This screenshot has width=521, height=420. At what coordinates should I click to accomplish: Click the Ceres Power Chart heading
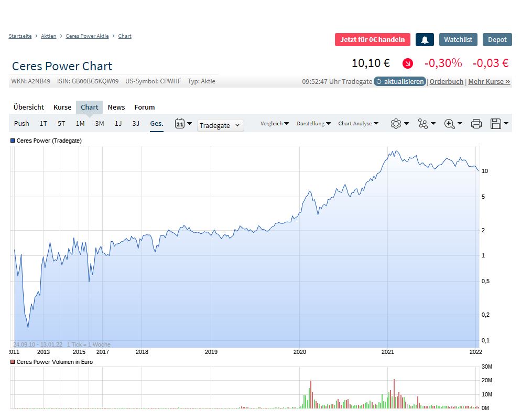click(62, 66)
